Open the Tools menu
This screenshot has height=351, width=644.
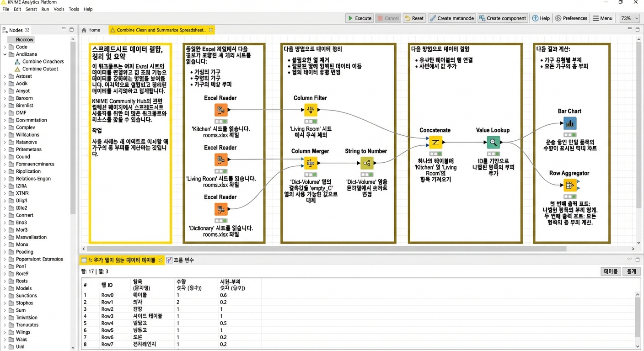click(74, 9)
